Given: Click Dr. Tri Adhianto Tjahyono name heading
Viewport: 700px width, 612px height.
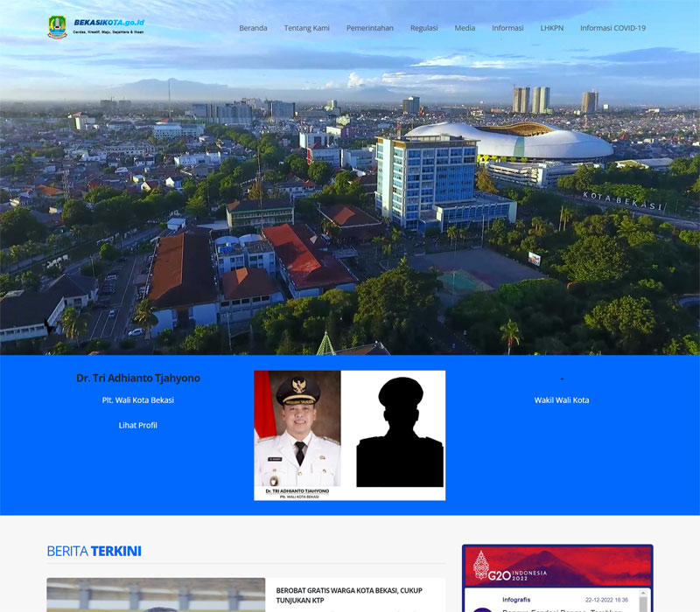Looking at the screenshot, I should (137, 379).
